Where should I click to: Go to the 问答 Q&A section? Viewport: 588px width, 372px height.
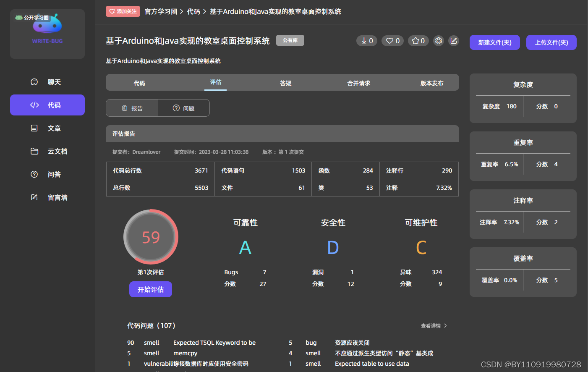tap(47, 174)
